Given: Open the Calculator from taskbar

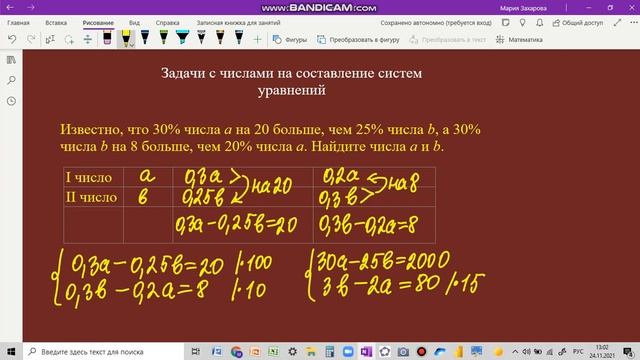Looking at the screenshot, I should pyautogui.click(x=329, y=351).
